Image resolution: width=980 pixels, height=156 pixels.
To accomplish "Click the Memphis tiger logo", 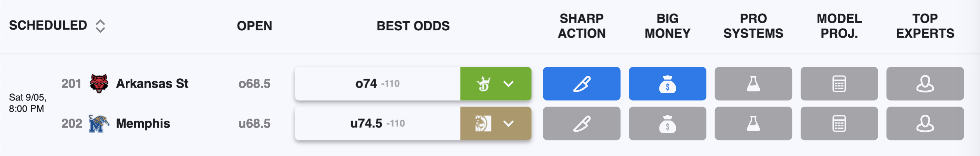I will (98, 123).
